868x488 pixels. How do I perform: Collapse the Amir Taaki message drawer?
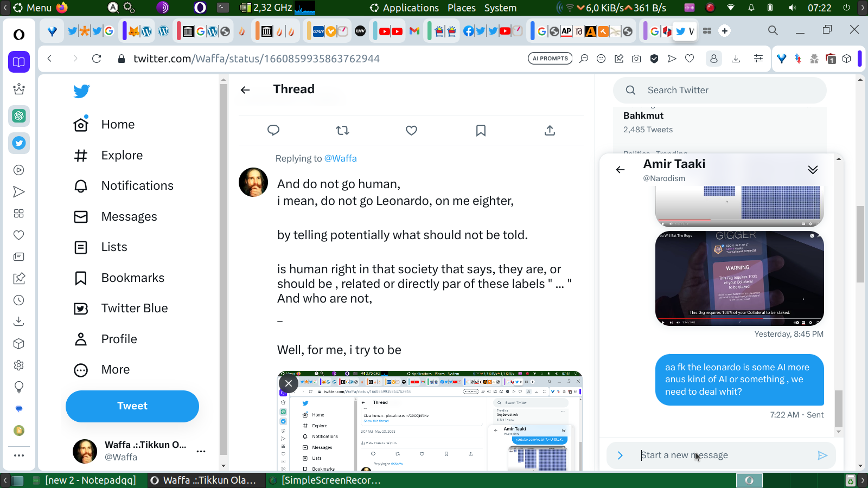[813, 170]
